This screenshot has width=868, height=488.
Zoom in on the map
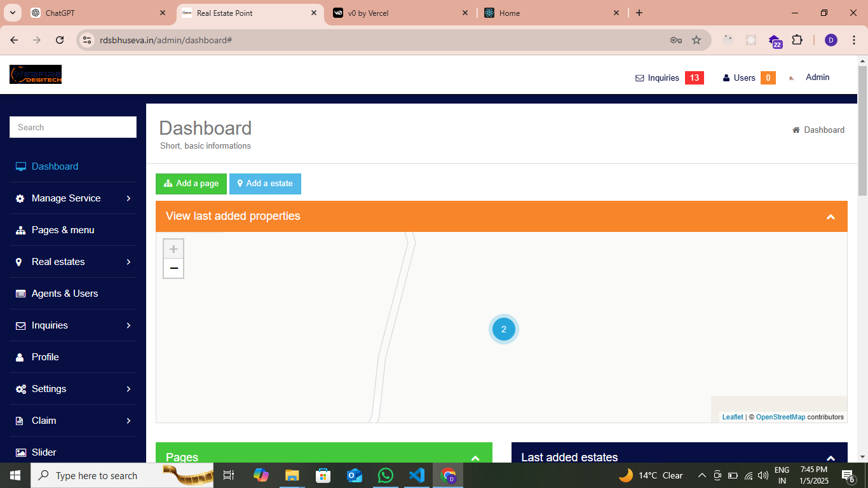173,249
